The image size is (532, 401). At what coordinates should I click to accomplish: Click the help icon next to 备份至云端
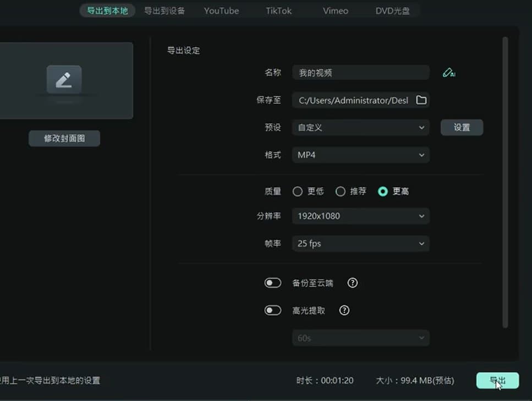352,283
